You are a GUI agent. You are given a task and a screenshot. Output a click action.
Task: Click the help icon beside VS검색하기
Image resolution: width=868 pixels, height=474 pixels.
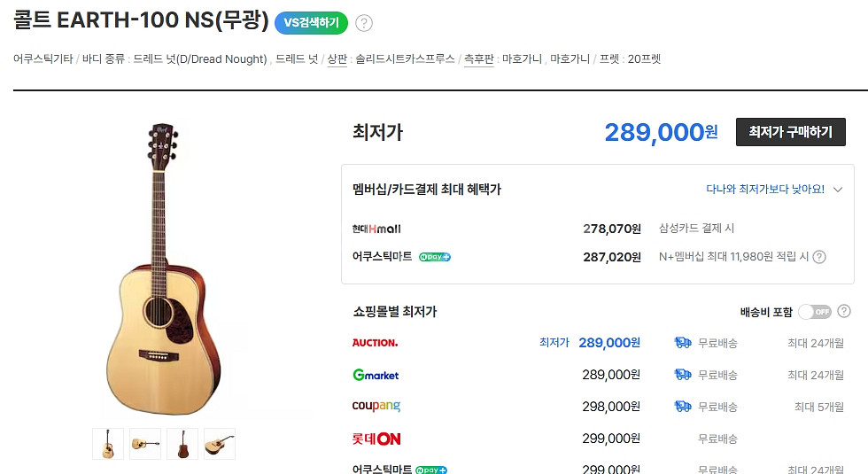tap(364, 23)
